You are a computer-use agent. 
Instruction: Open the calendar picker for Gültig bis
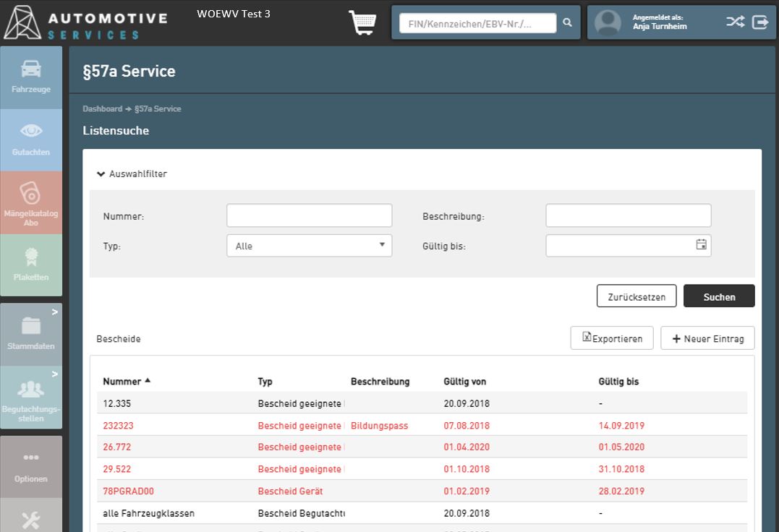(x=701, y=245)
